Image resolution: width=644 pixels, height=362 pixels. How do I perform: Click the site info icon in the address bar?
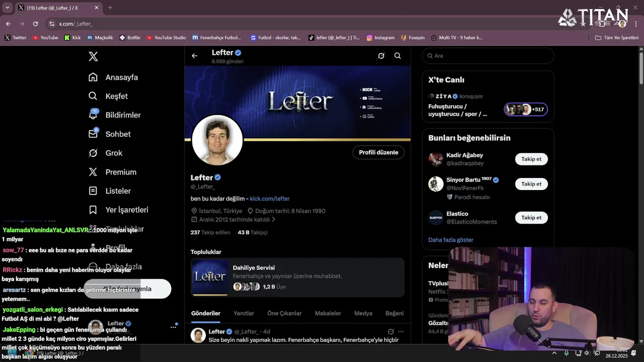[x=51, y=24]
